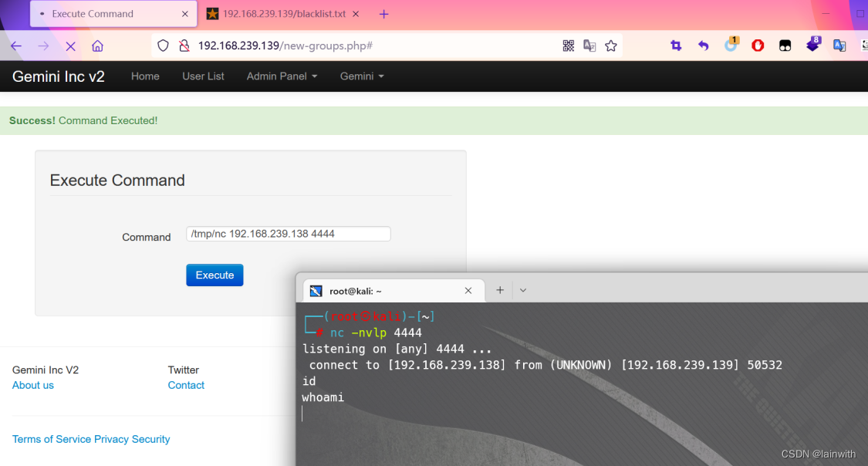The width and height of the screenshot is (868, 466).
Task: Click the 'nc -nvlp 4444' terminal line
Action: coord(376,333)
